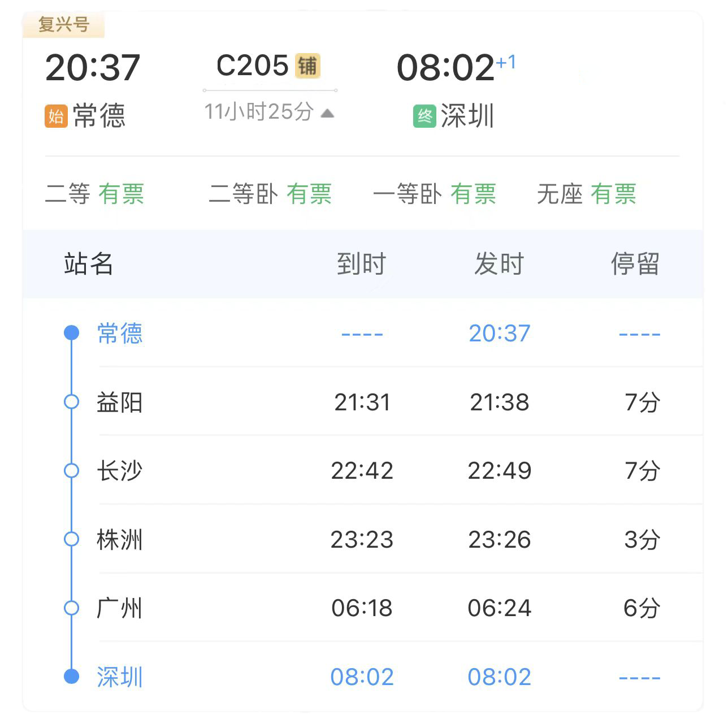The height and width of the screenshot is (719, 728).
Task: Click the filled dot marker for 深圳 station
Action: (x=72, y=676)
